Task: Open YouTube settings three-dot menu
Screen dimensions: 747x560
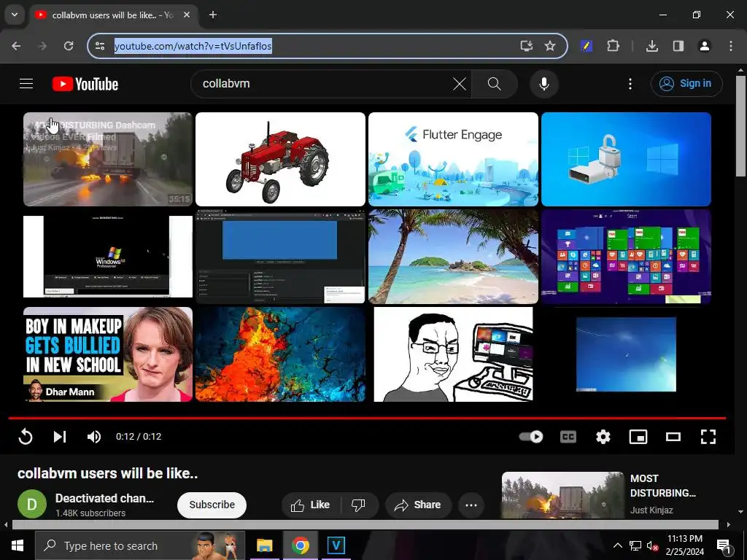Action: point(630,84)
